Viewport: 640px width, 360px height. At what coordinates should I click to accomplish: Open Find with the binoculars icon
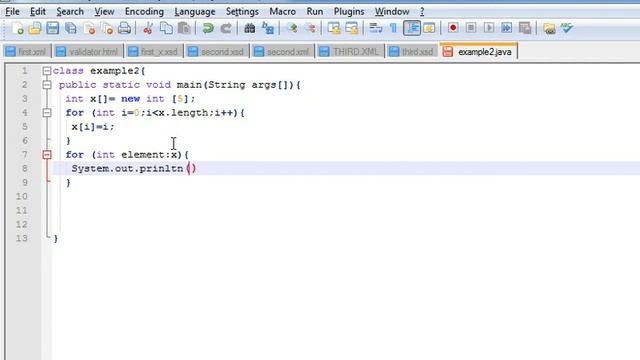pyautogui.click(x=249, y=28)
